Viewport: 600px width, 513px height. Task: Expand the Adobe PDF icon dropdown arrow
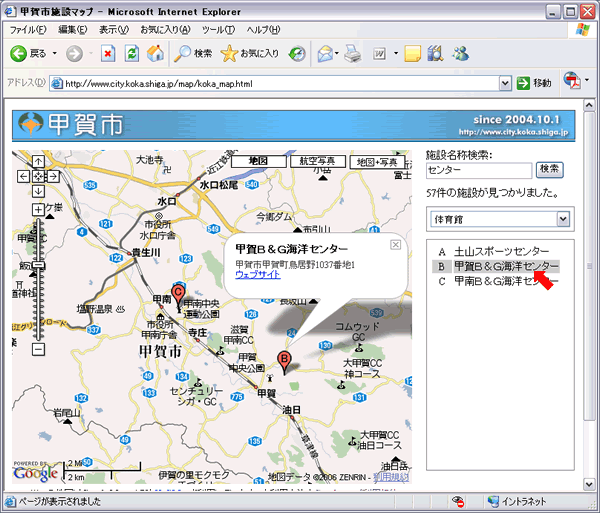pyautogui.click(x=587, y=80)
